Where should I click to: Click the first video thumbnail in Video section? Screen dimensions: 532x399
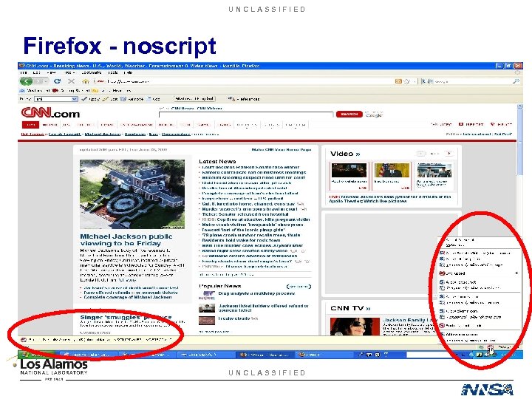[349, 171]
